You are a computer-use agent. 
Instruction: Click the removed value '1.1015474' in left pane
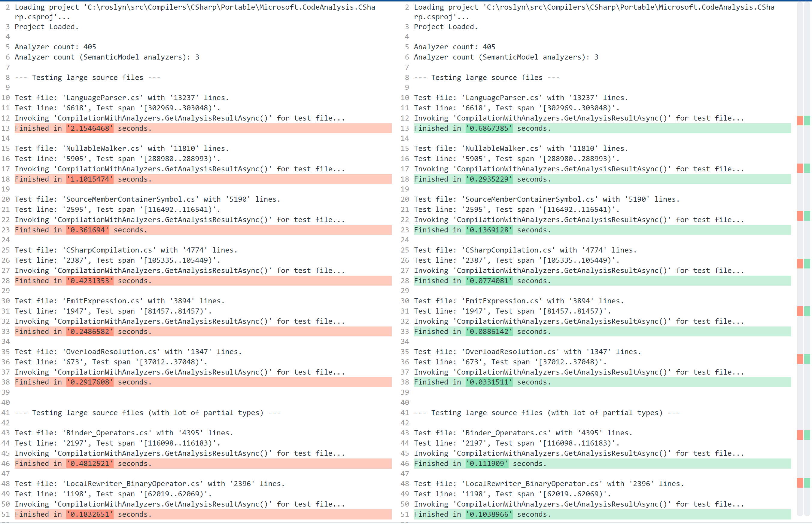[x=90, y=179]
